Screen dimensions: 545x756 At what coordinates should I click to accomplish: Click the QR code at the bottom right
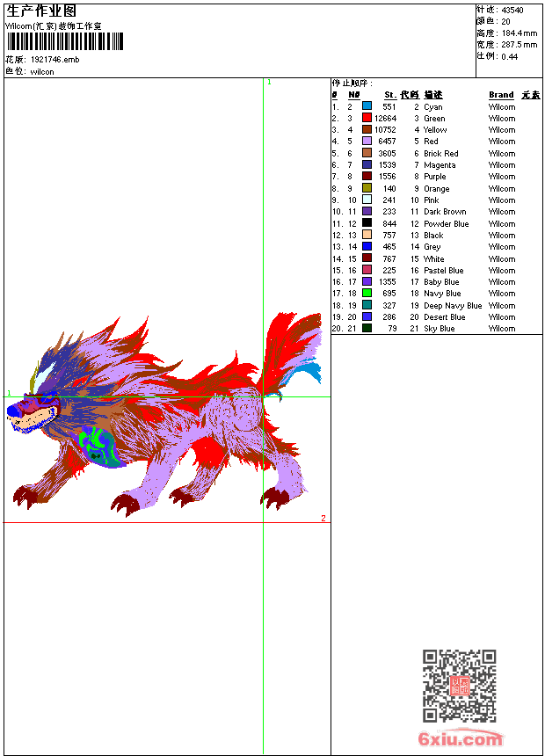[460, 686]
